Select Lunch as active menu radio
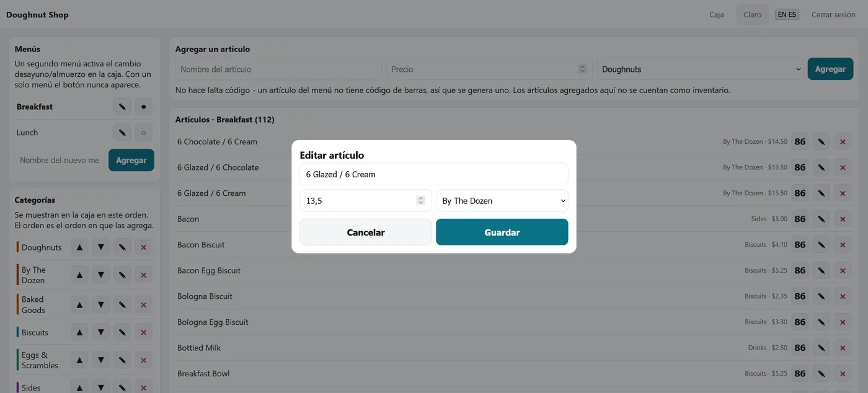Screen dimensions: 868x393 tap(144, 133)
